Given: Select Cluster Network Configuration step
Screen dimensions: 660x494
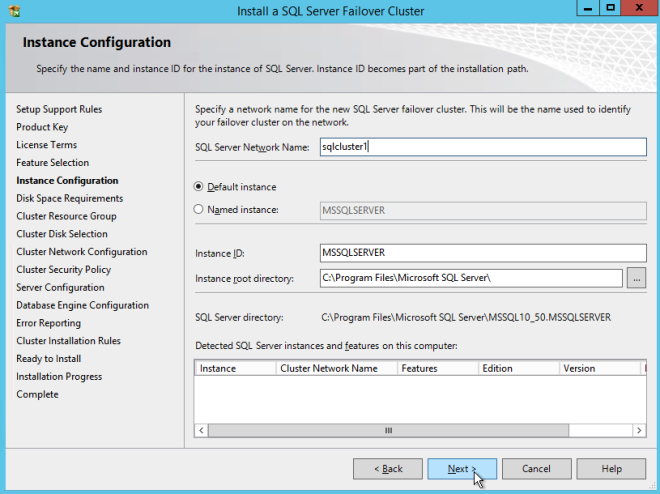Looking at the screenshot, I should (82, 252).
